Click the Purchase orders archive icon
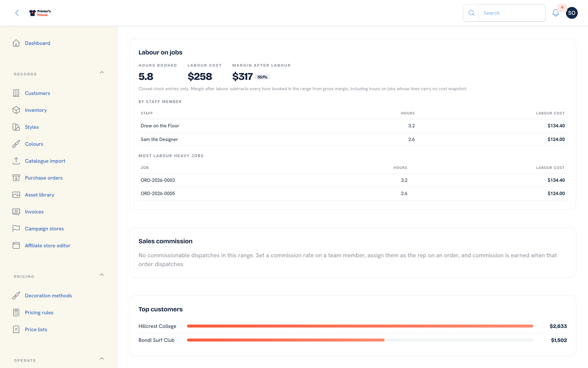The height and width of the screenshot is (368, 588). click(16, 178)
